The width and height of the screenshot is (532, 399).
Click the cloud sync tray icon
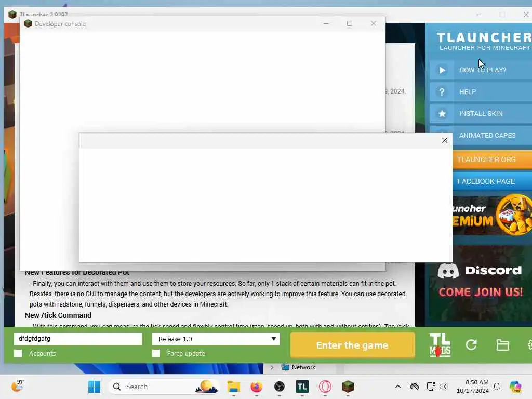click(x=414, y=387)
